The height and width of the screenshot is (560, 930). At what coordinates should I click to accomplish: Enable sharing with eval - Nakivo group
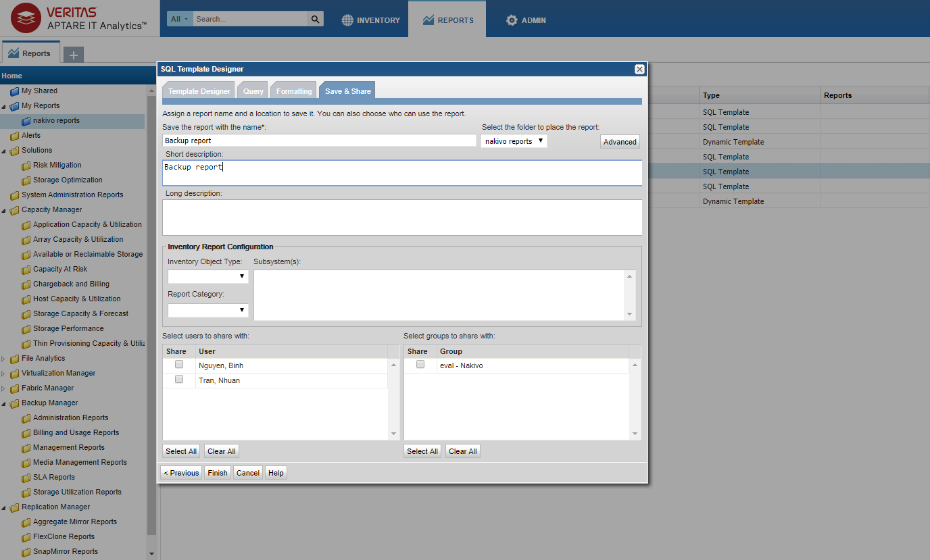tap(420, 365)
